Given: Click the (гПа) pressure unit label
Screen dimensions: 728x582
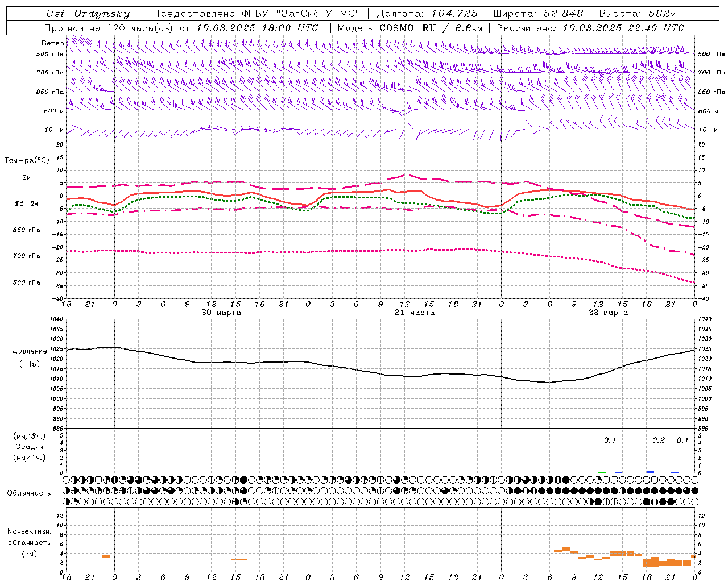Looking at the screenshot, I should [30, 364].
